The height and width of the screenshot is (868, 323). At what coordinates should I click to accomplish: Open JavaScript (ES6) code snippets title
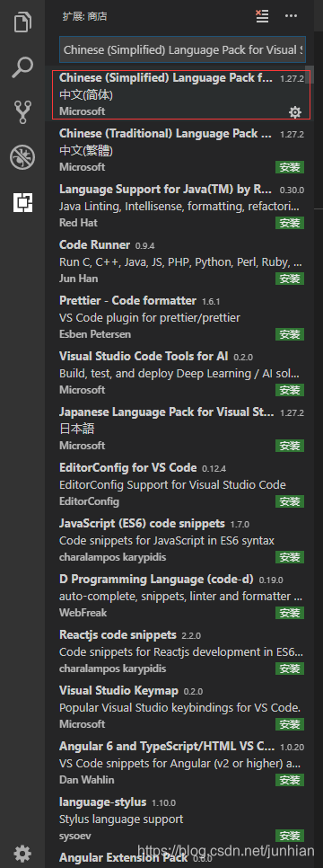click(x=142, y=523)
